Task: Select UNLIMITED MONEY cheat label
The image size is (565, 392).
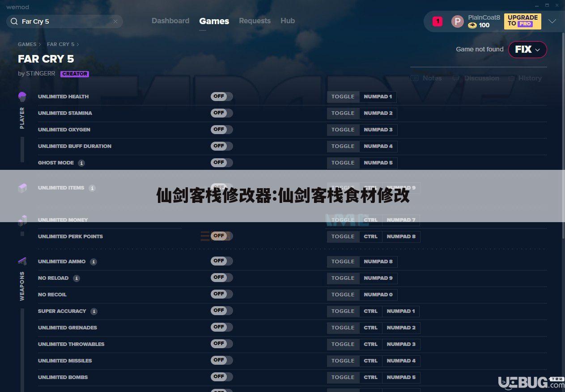Action: pos(63,220)
